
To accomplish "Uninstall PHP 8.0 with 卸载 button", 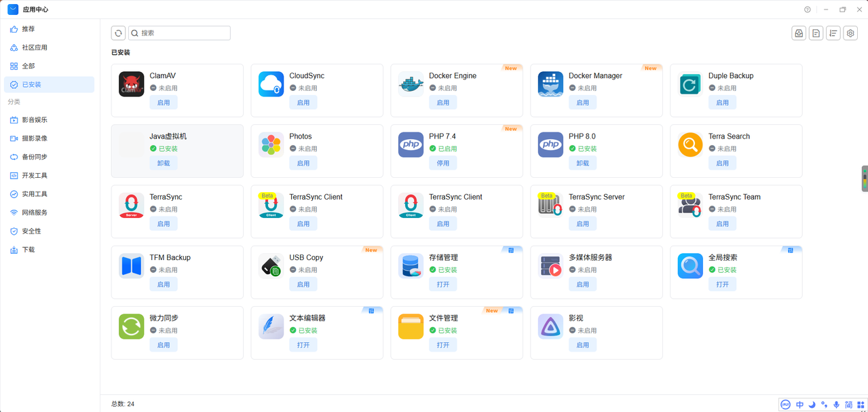I will [583, 163].
